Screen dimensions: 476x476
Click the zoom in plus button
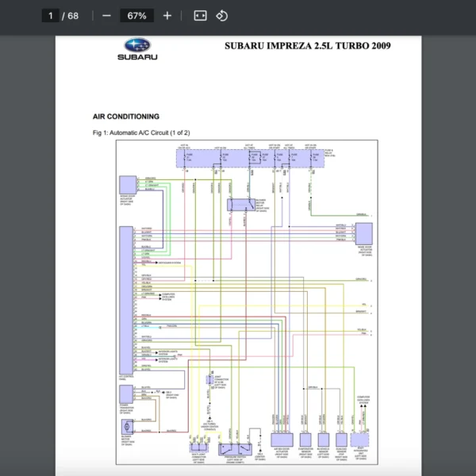coord(167,16)
